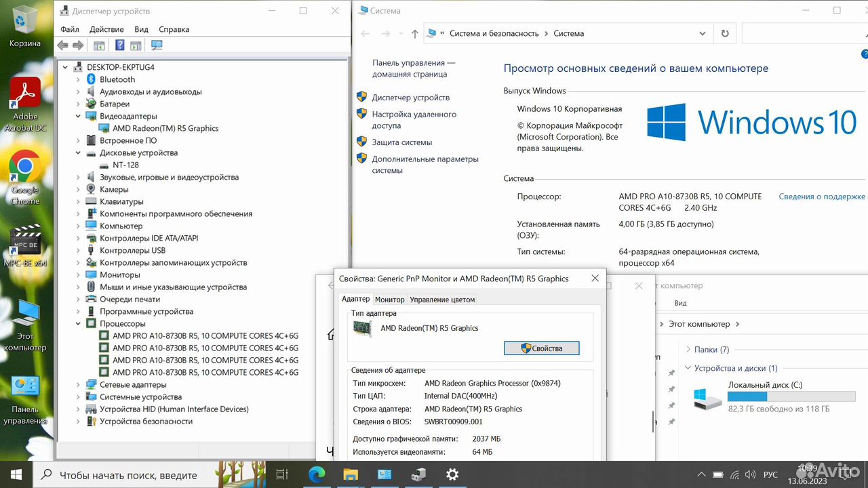Expand the Системные устройства tree node

pos(78,396)
